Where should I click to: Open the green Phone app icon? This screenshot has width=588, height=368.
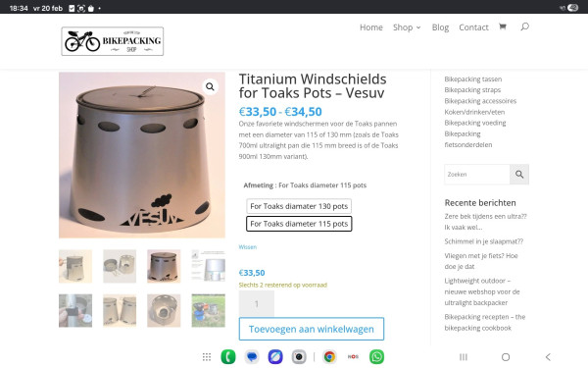coord(228,357)
